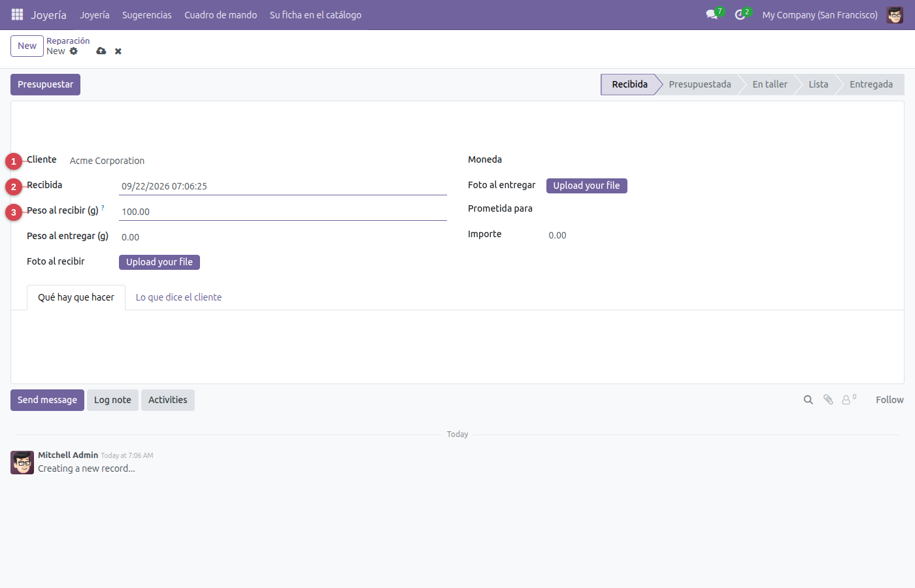Click the "Creating a new record..." message

(86, 468)
